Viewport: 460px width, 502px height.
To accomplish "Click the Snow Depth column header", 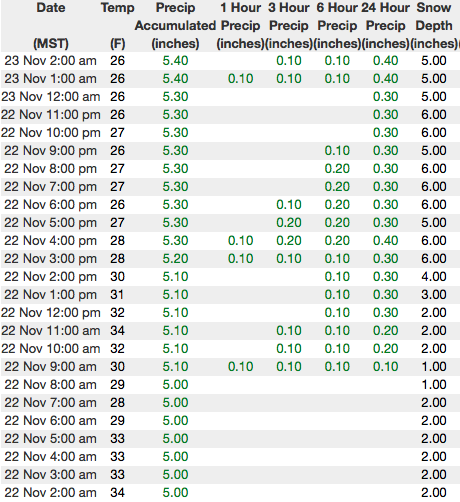I will tap(434, 25).
